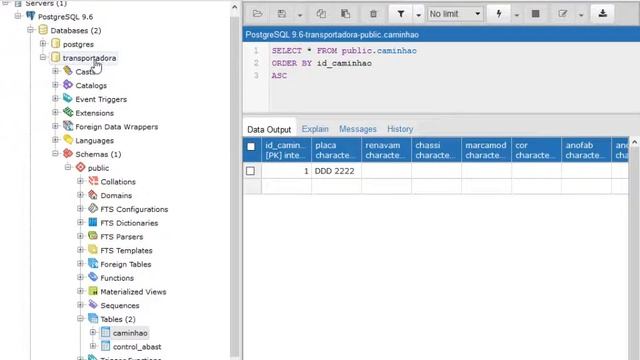Click inside the SQL query editor
Screen dimensions: 640x360
[x=453, y=78]
